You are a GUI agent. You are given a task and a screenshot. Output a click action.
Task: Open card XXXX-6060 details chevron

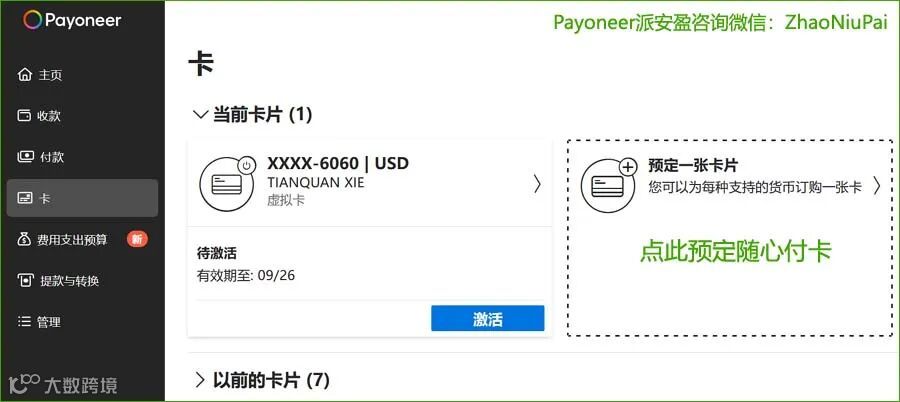(x=537, y=184)
